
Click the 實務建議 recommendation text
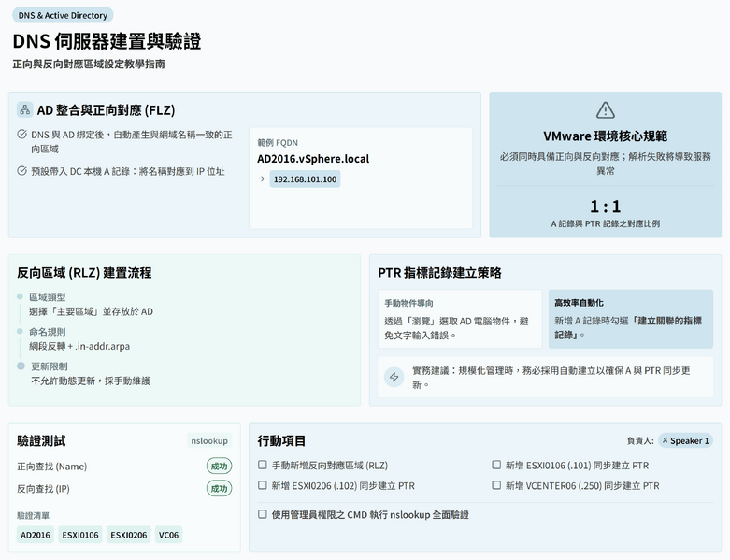(x=551, y=377)
